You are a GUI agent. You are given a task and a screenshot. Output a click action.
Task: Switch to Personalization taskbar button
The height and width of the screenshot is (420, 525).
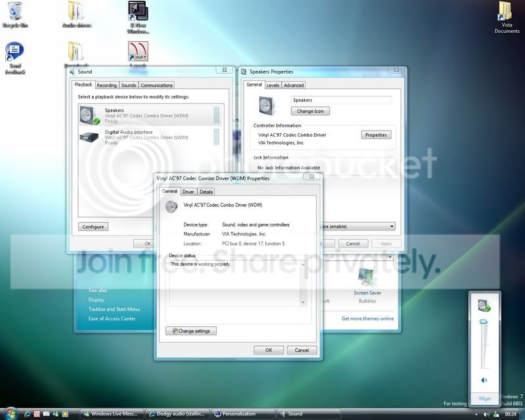pos(242,414)
